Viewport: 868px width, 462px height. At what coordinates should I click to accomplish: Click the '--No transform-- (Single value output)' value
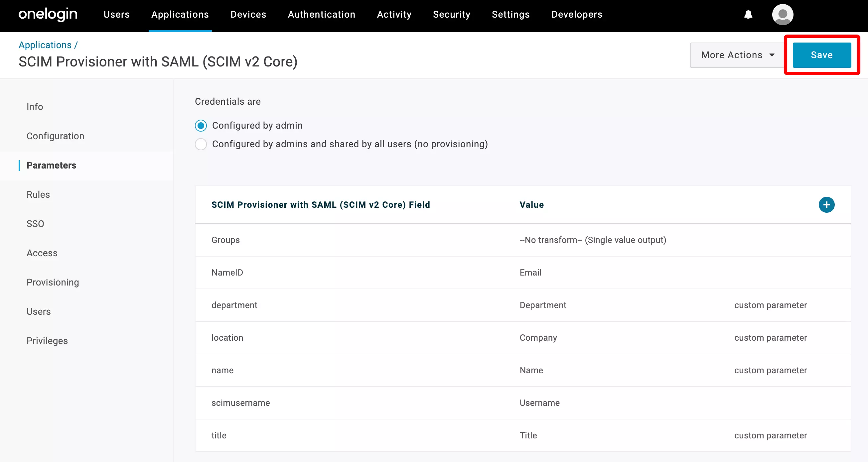pyautogui.click(x=593, y=240)
